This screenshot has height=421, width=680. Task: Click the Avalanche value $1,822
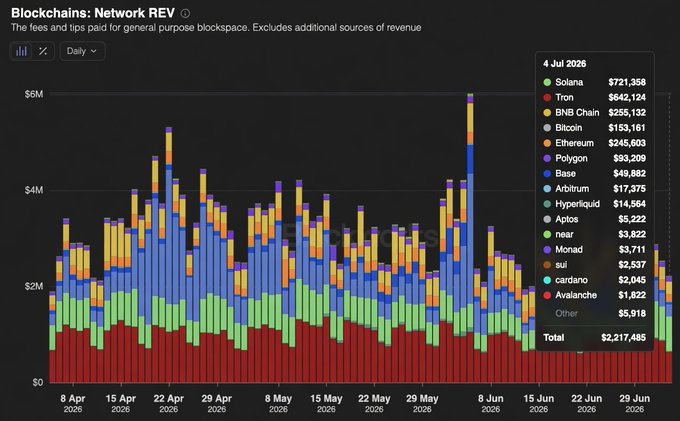pyautogui.click(x=632, y=295)
